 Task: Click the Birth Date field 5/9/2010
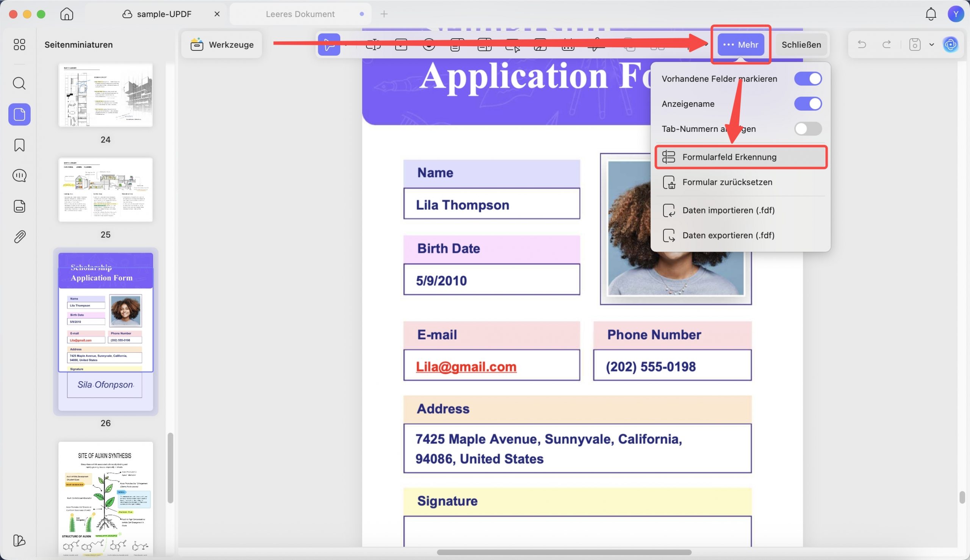pos(491,279)
